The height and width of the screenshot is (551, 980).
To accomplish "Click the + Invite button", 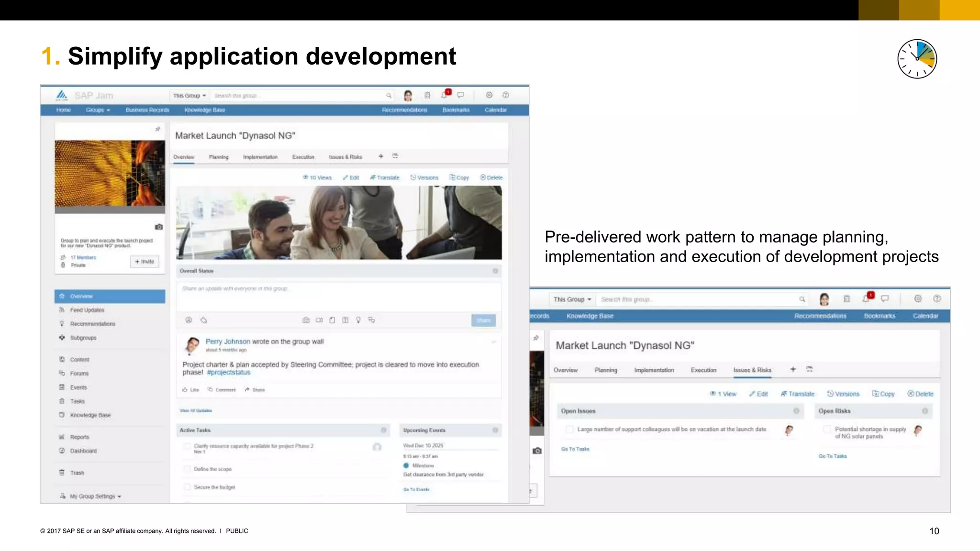I will point(145,262).
